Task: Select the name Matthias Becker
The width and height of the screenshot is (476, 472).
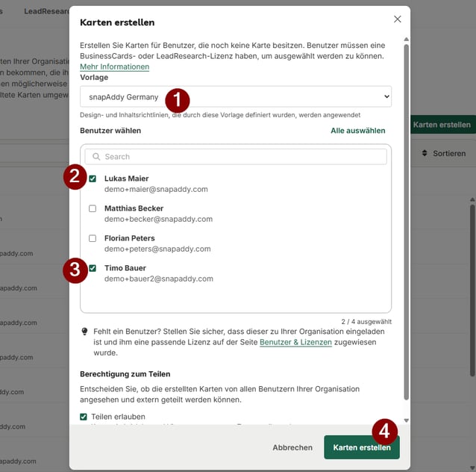Action: click(x=134, y=208)
